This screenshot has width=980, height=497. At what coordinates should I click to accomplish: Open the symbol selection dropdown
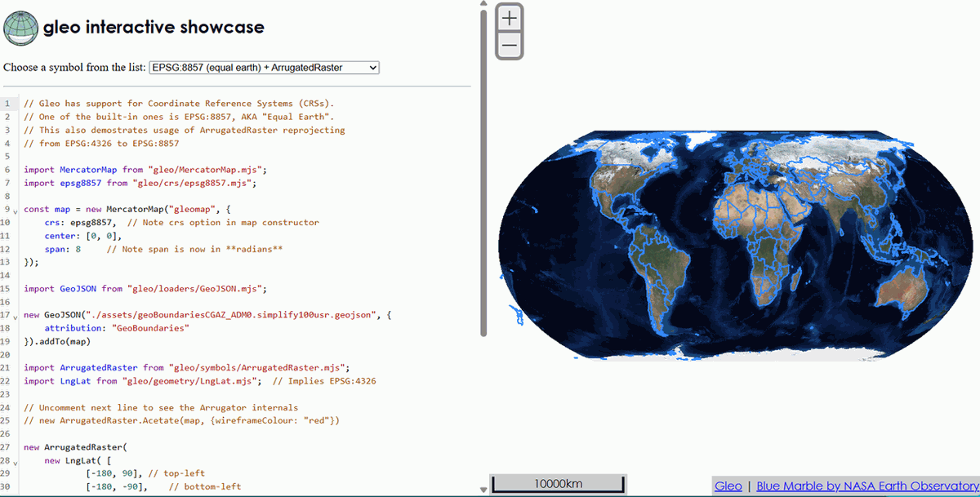click(263, 68)
